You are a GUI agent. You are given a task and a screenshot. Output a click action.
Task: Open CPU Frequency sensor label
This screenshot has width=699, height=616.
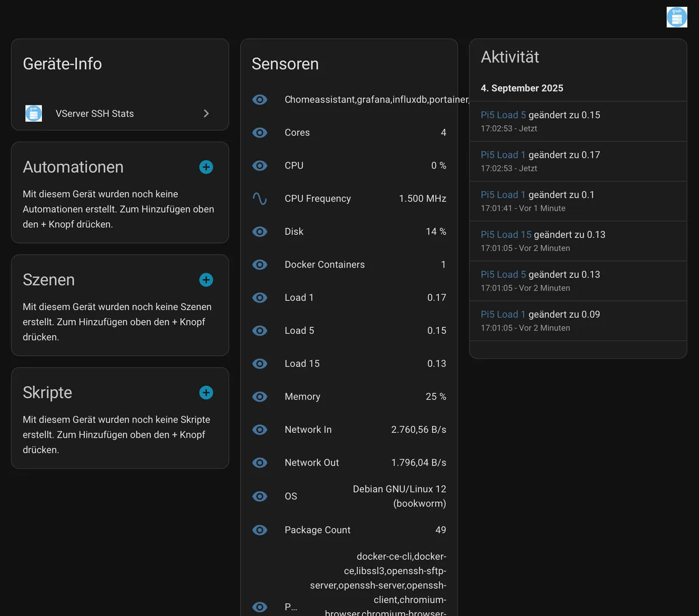click(x=317, y=199)
